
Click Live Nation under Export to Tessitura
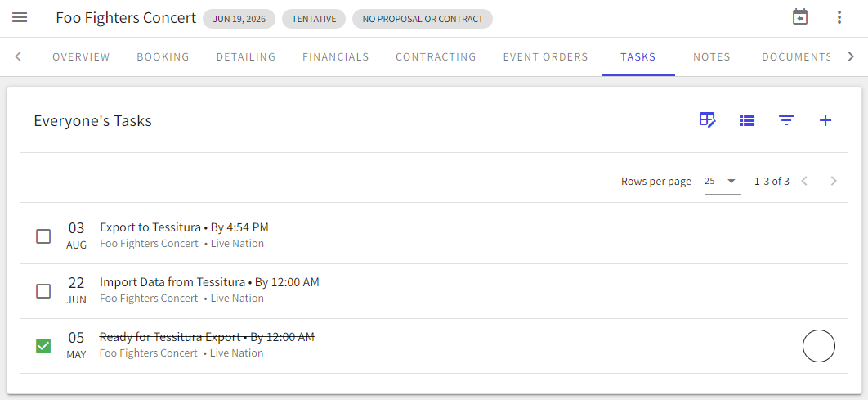pos(237,244)
